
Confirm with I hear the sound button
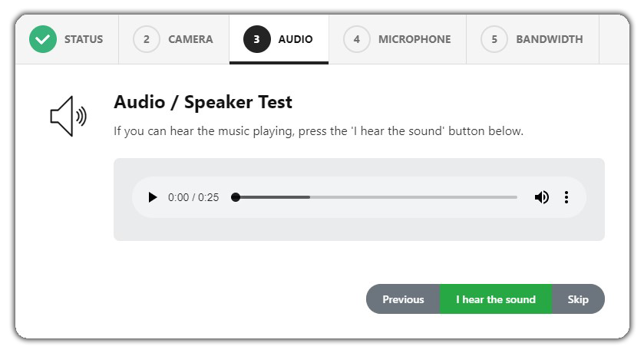(x=496, y=299)
